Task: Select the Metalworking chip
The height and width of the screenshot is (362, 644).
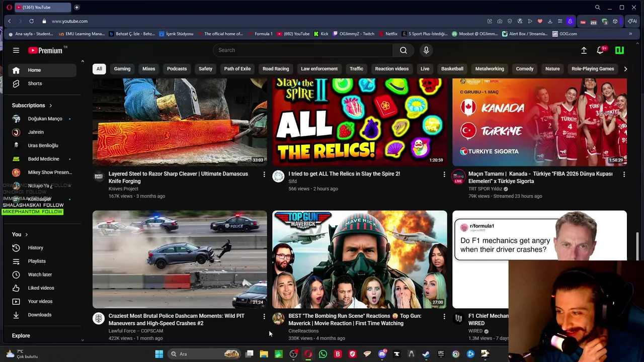Action: [490, 69]
